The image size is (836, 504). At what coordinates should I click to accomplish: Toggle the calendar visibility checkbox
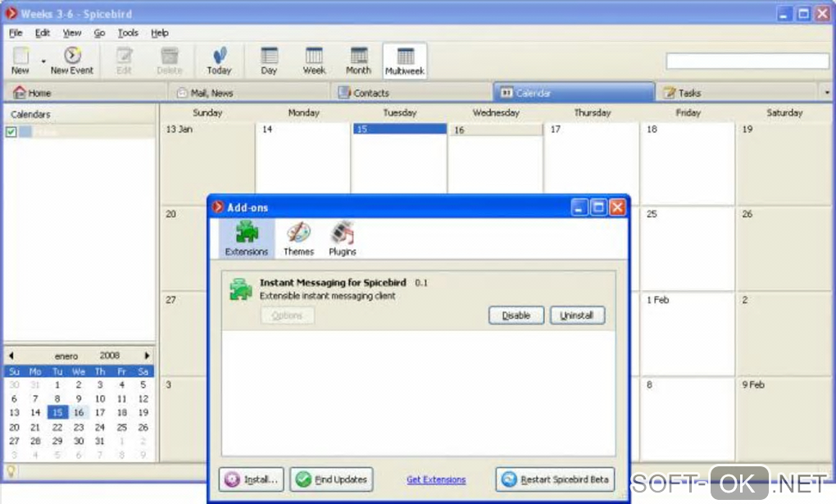[x=11, y=132]
